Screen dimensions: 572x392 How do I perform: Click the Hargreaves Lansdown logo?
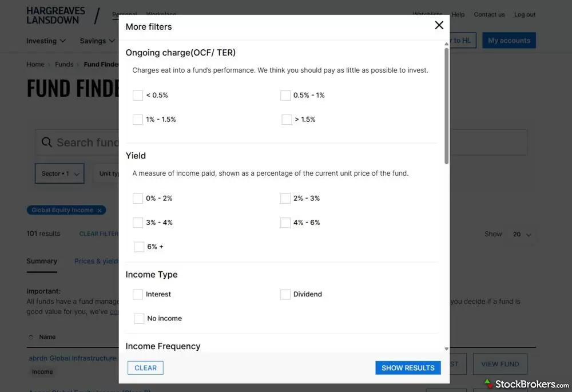click(55, 15)
